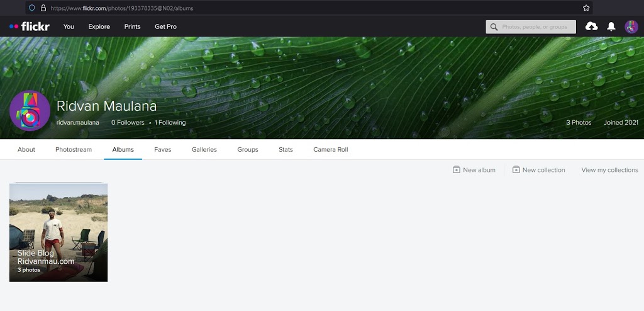Switch to the About tab
Viewport: 644px width, 311px height.
pyautogui.click(x=26, y=149)
